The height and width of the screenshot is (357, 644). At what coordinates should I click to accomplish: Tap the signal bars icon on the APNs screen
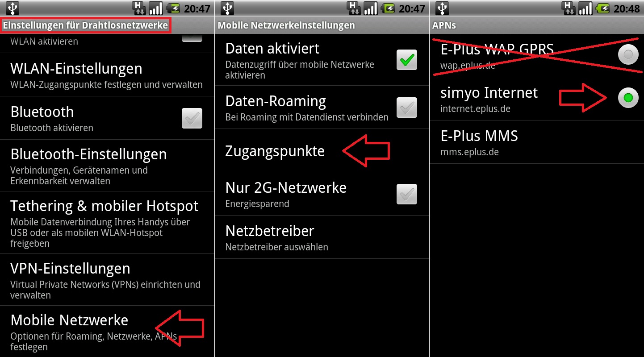pos(585,8)
